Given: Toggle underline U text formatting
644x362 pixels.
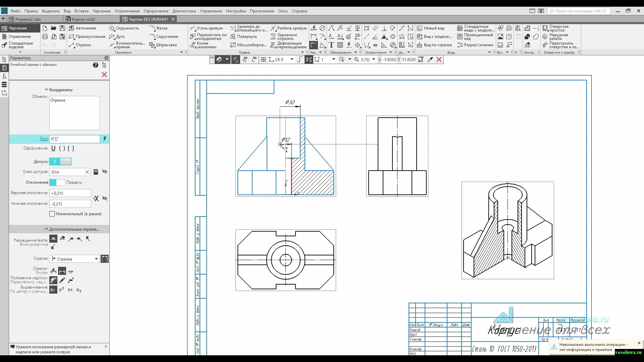Looking at the screenshot, I should (x=53, y=148).
